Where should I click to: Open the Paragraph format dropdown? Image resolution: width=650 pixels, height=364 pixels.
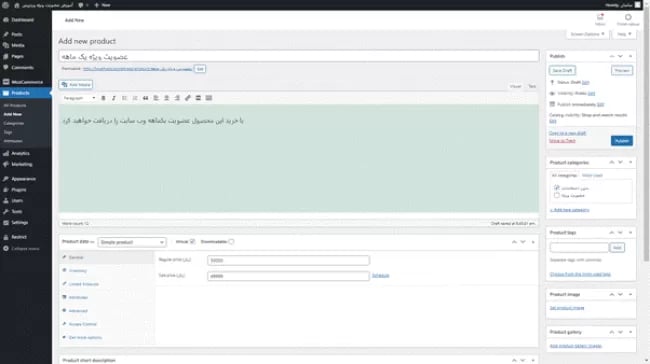[79, 98]
